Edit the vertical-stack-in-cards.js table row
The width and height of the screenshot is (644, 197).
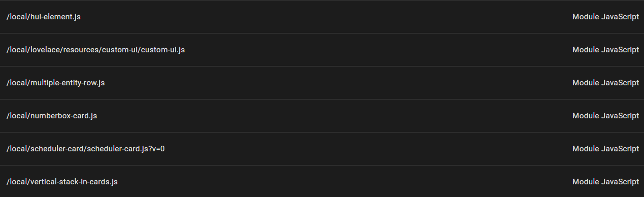click(x=322, y=181)
